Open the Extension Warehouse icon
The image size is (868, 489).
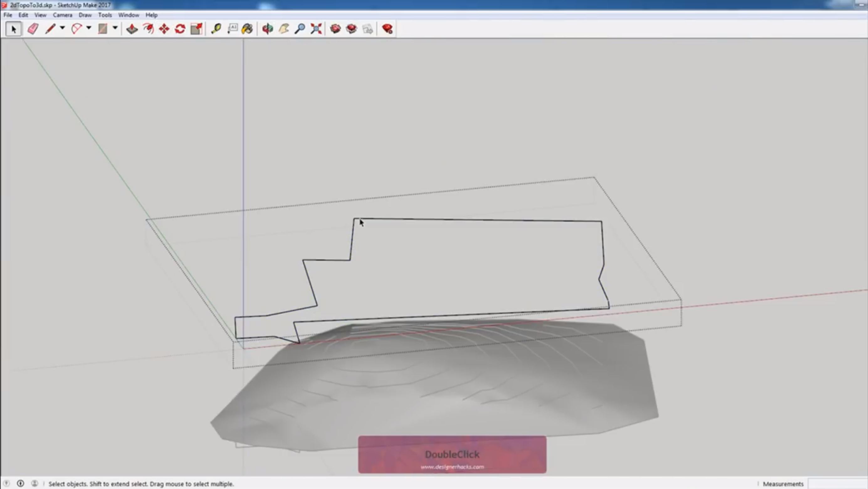coord(351,29)
